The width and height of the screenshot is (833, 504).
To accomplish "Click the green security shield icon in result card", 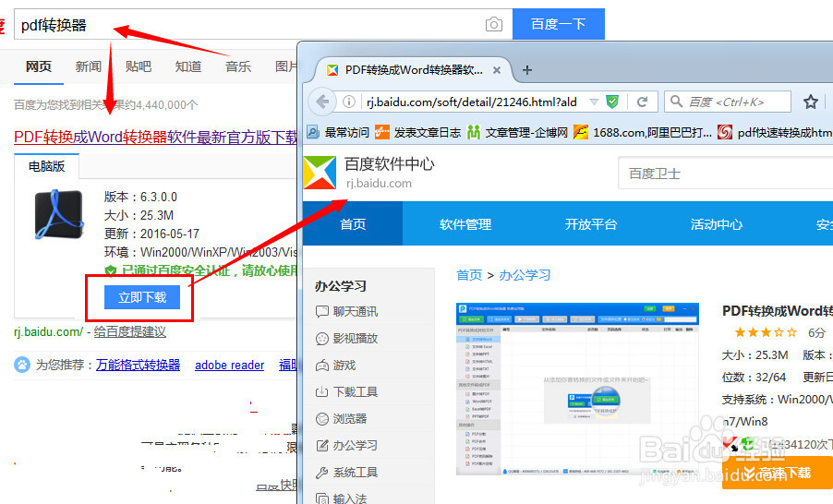I will 111,270.
